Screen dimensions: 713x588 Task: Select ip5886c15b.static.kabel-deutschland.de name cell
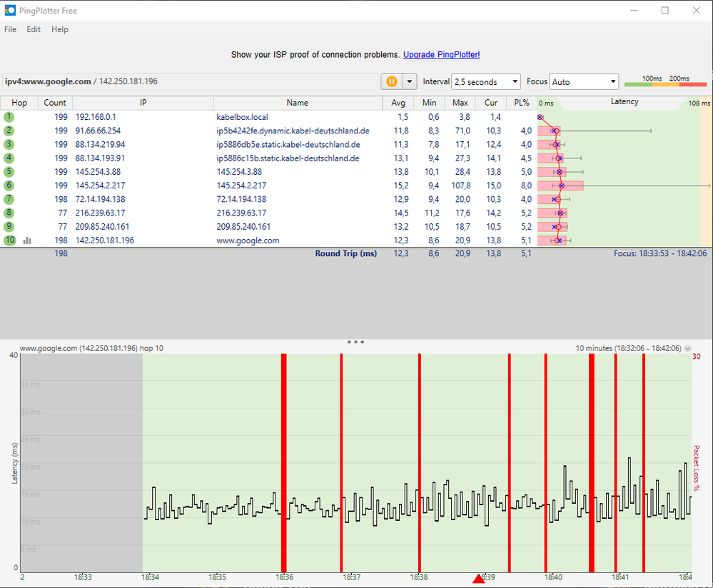coord(288,158)
